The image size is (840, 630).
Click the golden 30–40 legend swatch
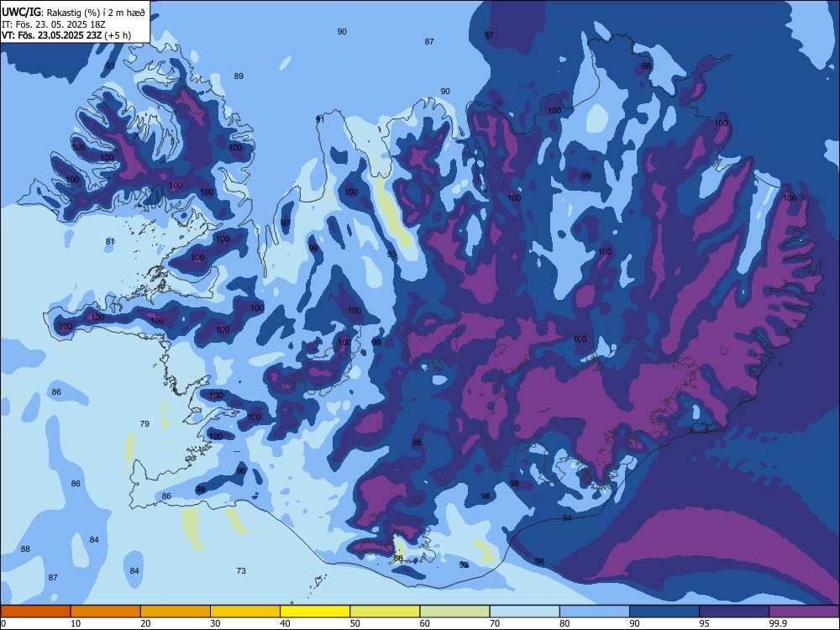point(245,612)
